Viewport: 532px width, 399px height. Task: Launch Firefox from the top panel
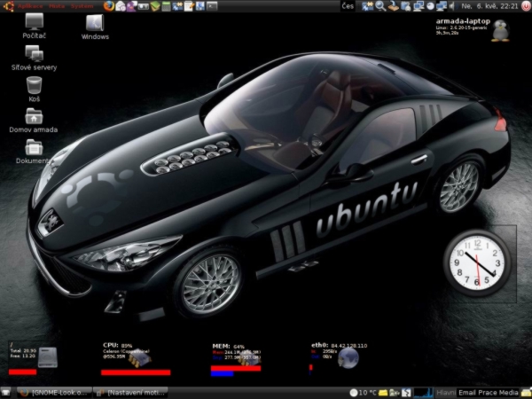pyautogui.click(x=108, y=6)
